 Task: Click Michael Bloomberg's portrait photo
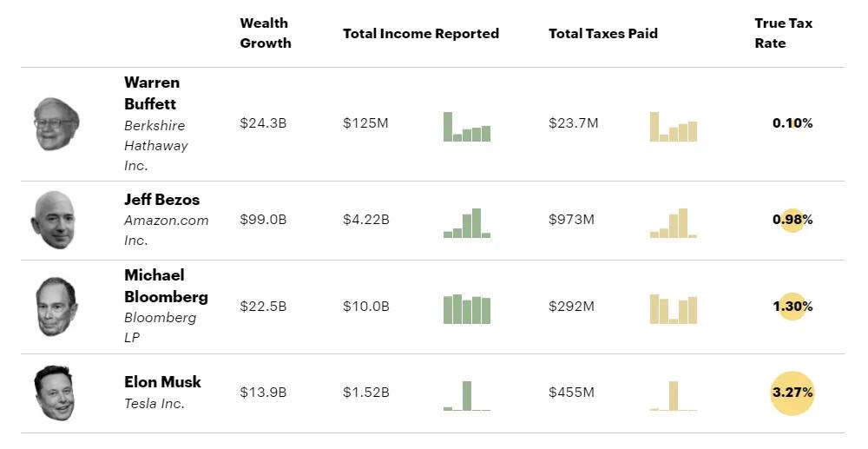coord(56,307)
